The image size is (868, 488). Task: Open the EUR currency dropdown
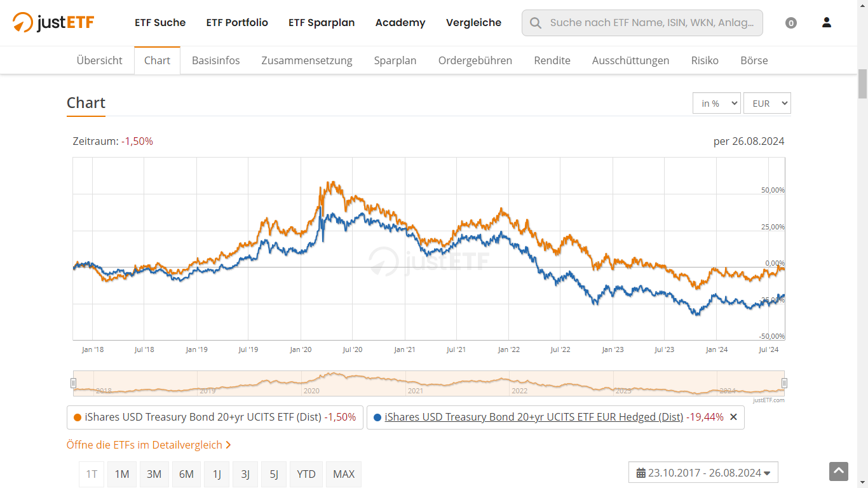point(767,103)
